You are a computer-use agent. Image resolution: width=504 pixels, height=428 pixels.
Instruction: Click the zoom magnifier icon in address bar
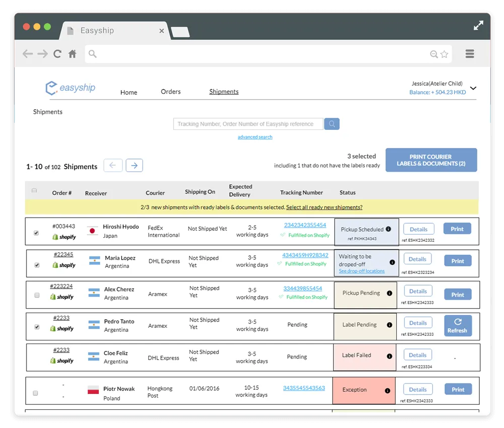tap(433, 54)
